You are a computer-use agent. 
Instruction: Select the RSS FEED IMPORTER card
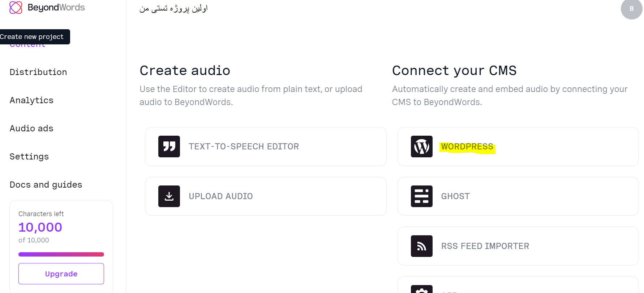(x=518, y=246)
